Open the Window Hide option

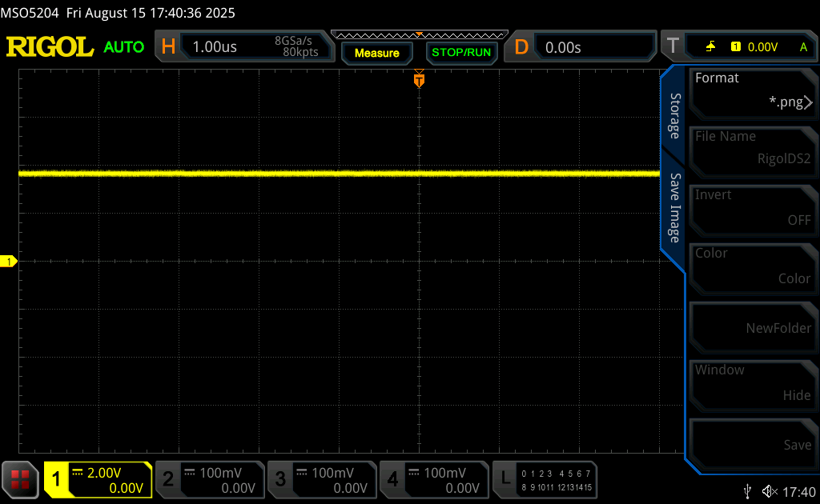pyautogui.click(x=753, y=382)
